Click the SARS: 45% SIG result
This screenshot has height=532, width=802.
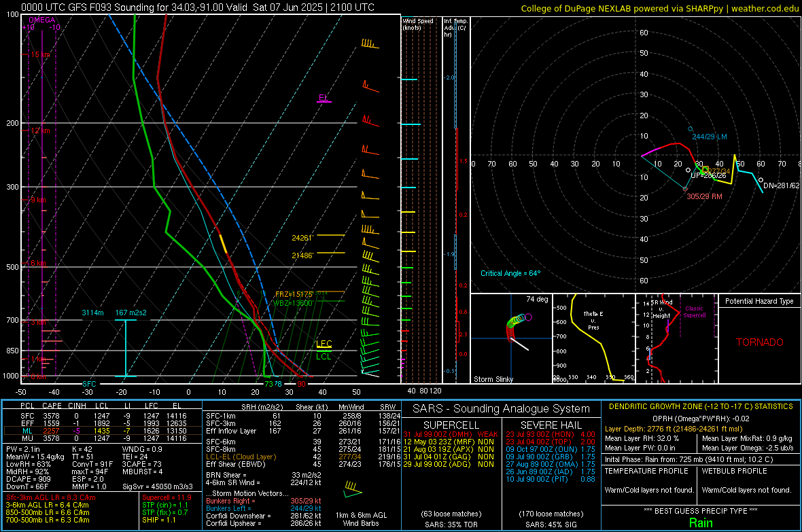pyautogui.click(x=551, y=525)
